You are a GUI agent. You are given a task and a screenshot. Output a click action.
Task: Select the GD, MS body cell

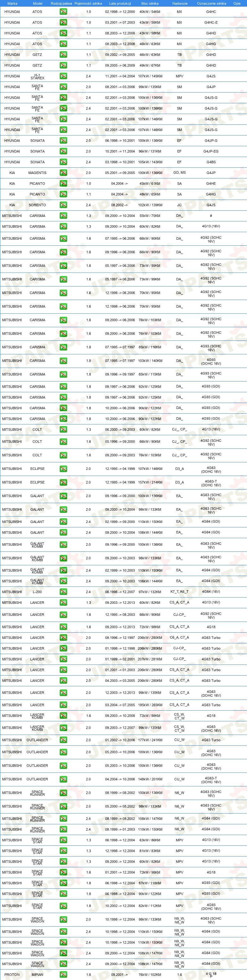point(179,173)
